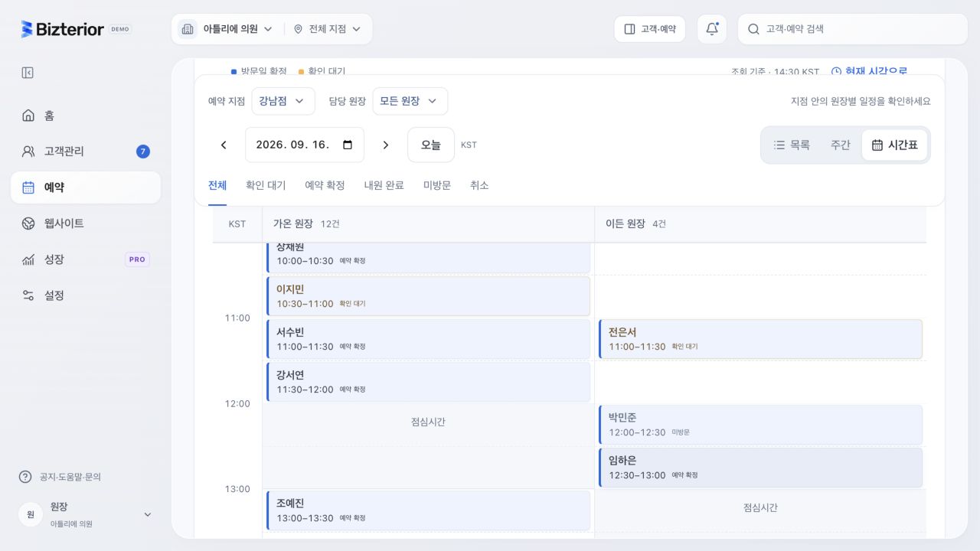Image resolution: width=980 pixels, height=551 pixels.
Task: Click the clinic building icon
Action: pyautogui.click(x=188, y=29)
